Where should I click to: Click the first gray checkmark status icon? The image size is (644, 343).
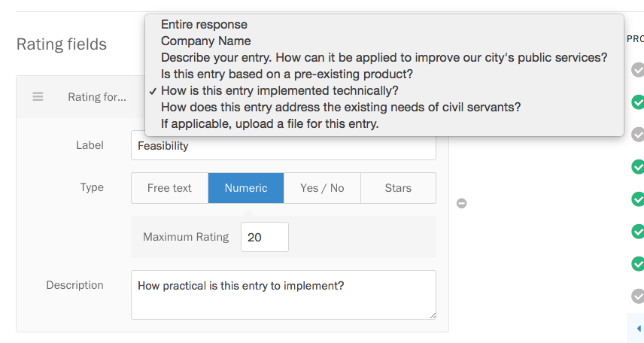[x=638, y=69]
